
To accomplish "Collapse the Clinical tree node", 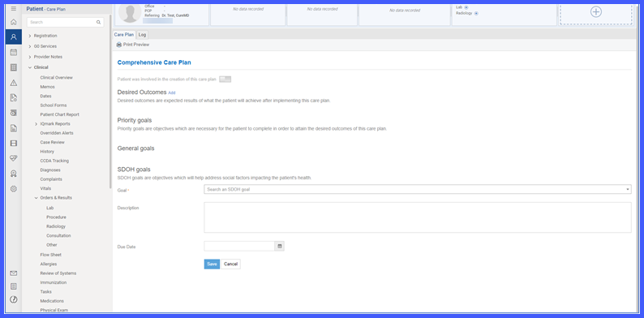I will (30, 67).
